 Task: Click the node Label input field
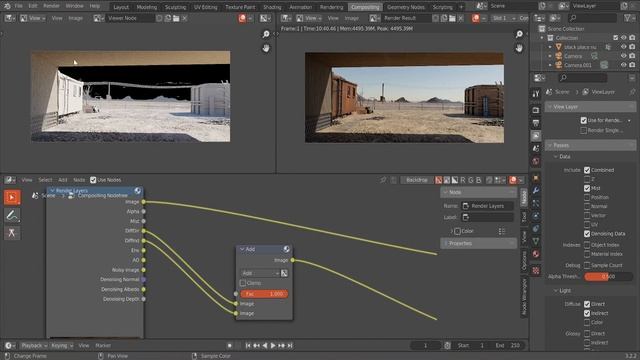coord(487,217)
